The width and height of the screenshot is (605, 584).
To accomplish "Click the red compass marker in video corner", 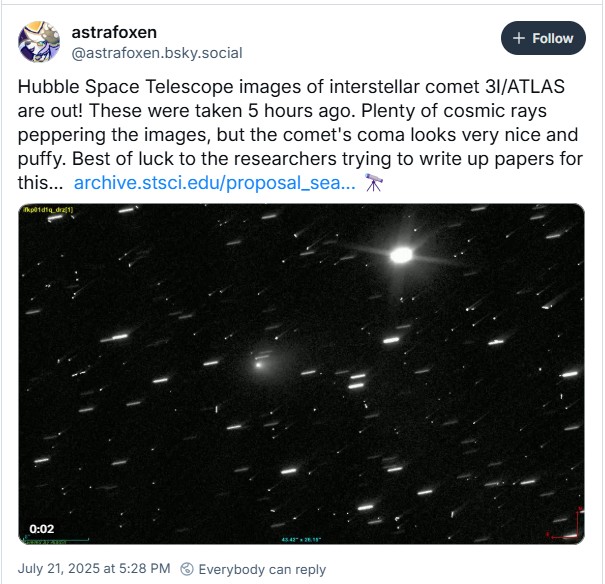I will pos(573,524).
